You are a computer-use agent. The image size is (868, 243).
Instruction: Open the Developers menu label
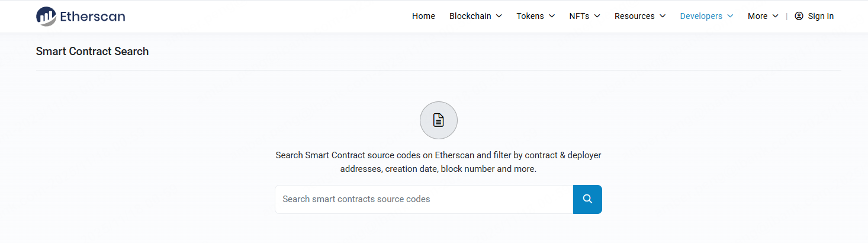[701, 16]
